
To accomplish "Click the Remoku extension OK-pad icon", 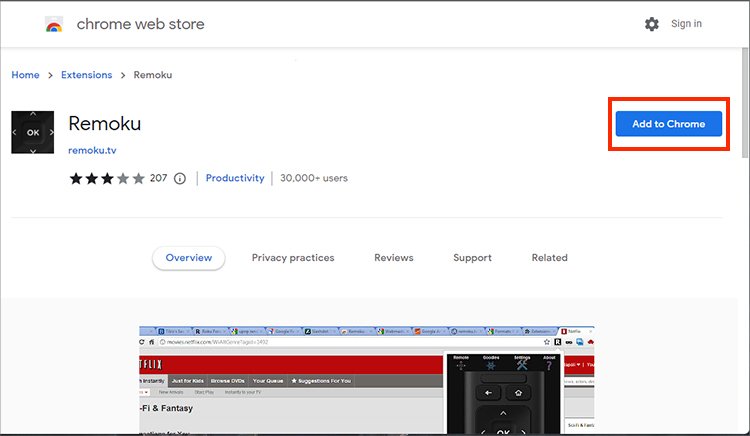I will (x=33, y=132).
